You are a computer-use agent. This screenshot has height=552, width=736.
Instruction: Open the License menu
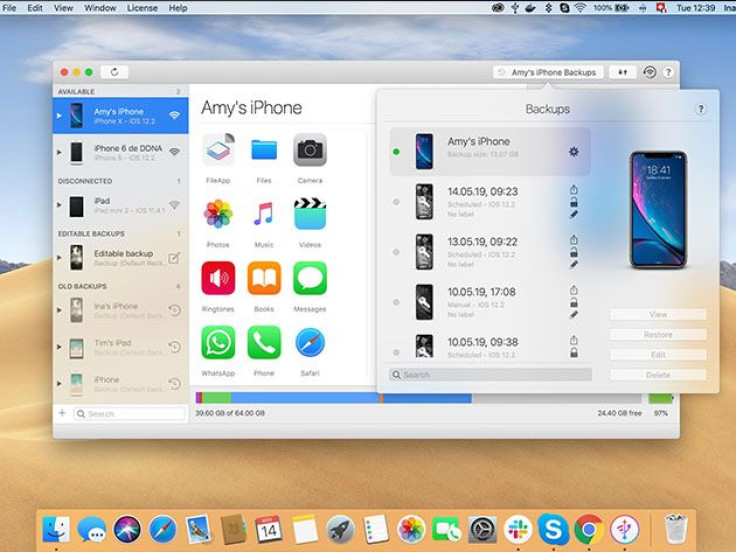click(142, 8)
